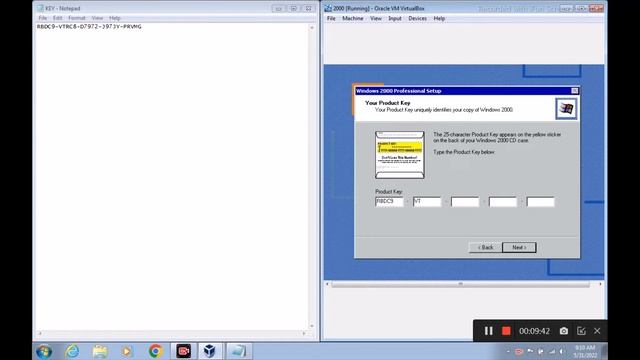Screen dimensions: 640x360
Task: Click the taskbar clock showing date and time
Action: pyautogui.click(x=585, y=351)
